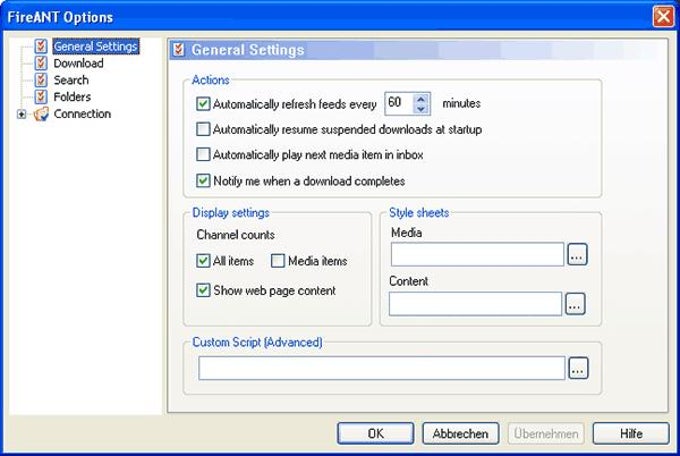This screenshot has height=456, width=680.
Task: Browse for Content style sheet file
Action: pos(575,304)
